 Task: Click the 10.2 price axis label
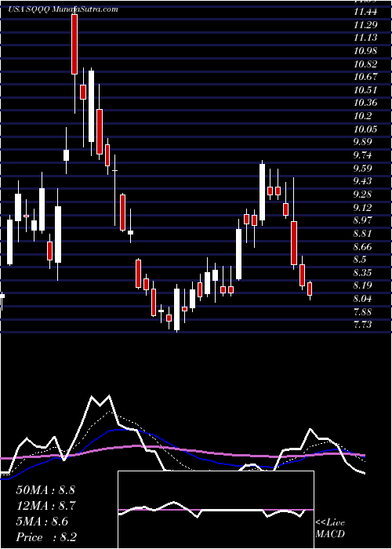pos(362,116)
